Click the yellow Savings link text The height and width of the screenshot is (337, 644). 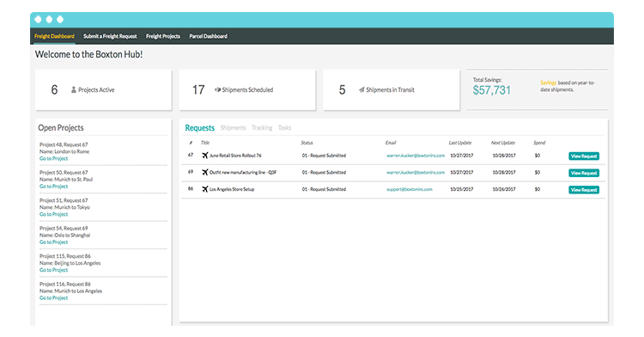[548, 83]
